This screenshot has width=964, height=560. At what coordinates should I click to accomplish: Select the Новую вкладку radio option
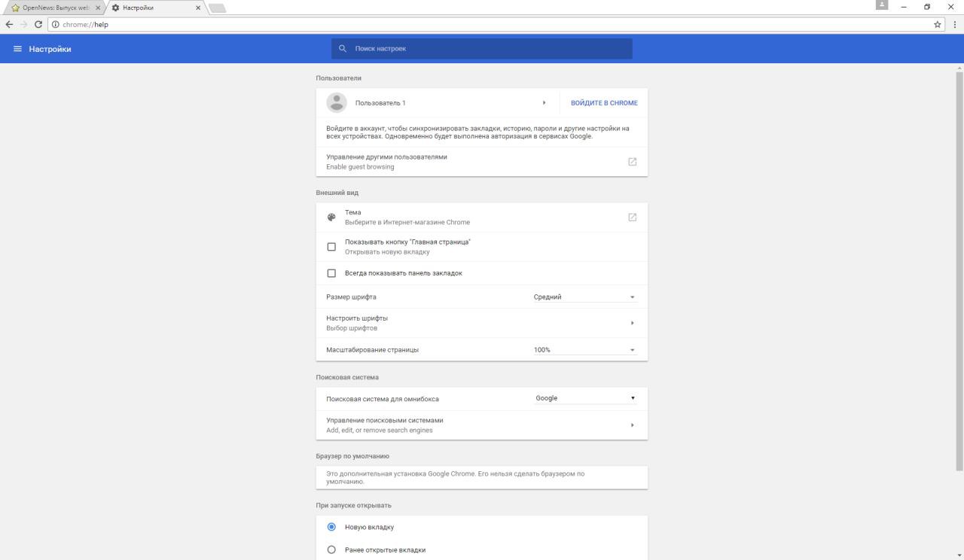331,527
